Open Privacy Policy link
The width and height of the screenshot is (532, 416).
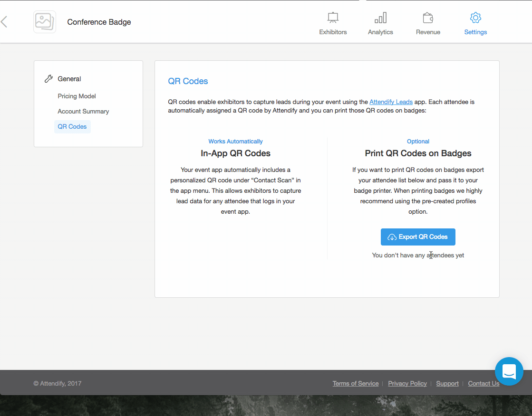coord(407,383)
